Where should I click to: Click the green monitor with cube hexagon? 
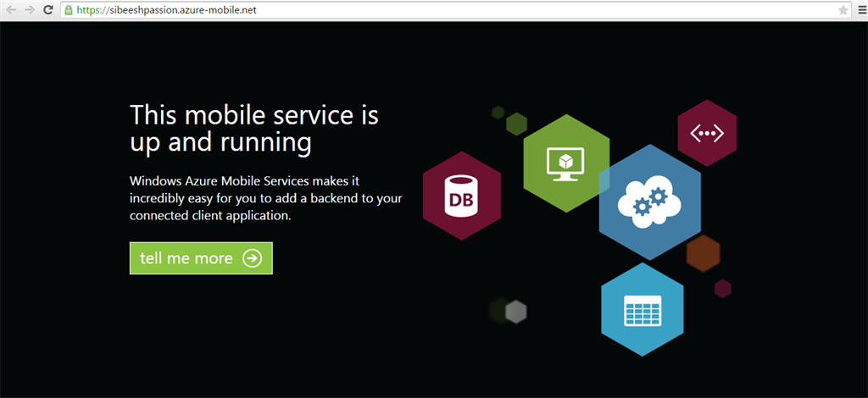coord(566,163)
